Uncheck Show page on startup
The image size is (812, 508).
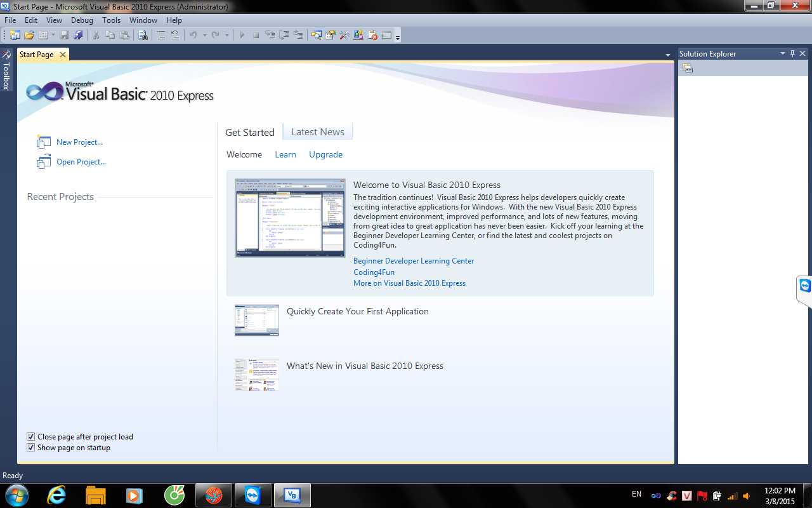(30, 448)
